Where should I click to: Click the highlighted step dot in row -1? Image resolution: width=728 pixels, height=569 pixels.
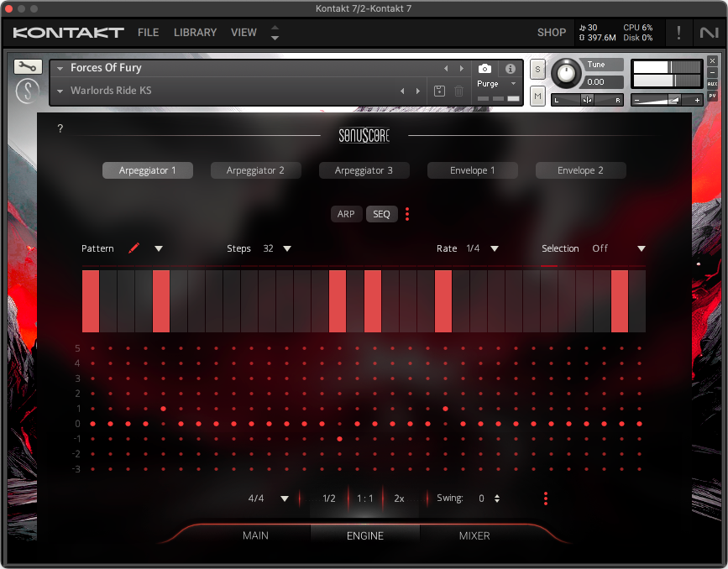tap(340, 439)
